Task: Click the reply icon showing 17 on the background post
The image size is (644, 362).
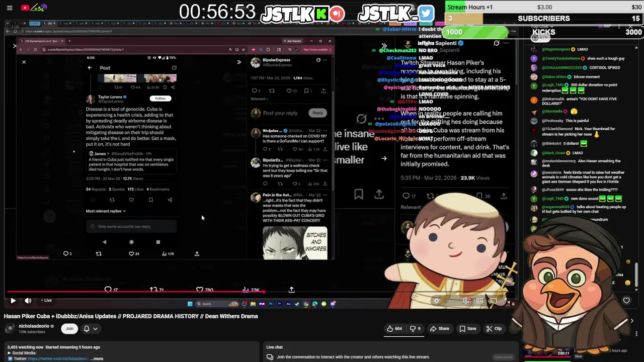Action: 111,290
